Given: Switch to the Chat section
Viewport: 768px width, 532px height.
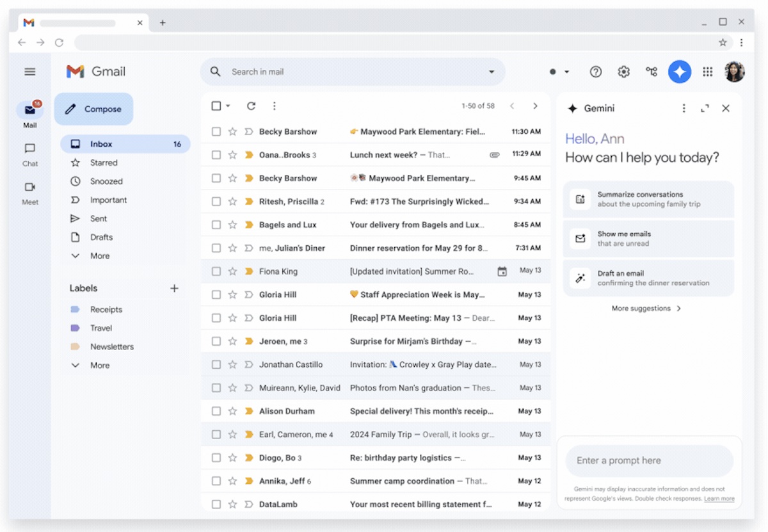Looking at the screenshot, I should (30, 154).
